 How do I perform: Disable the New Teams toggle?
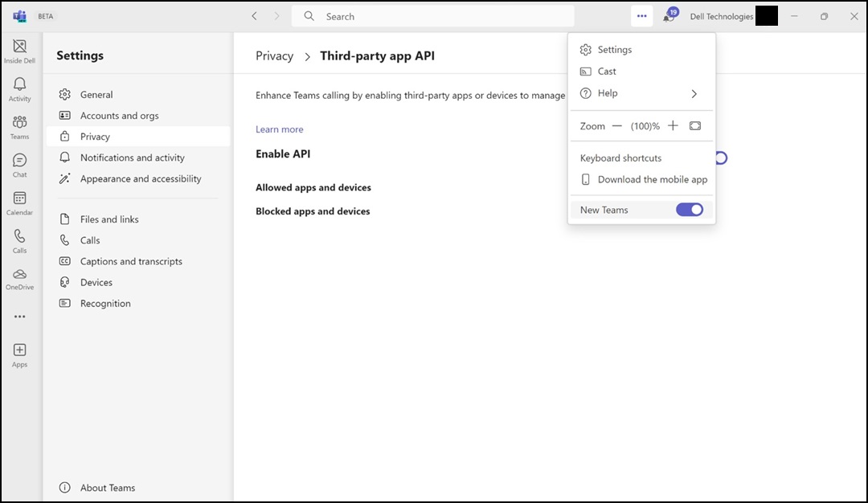coord(689,209)
